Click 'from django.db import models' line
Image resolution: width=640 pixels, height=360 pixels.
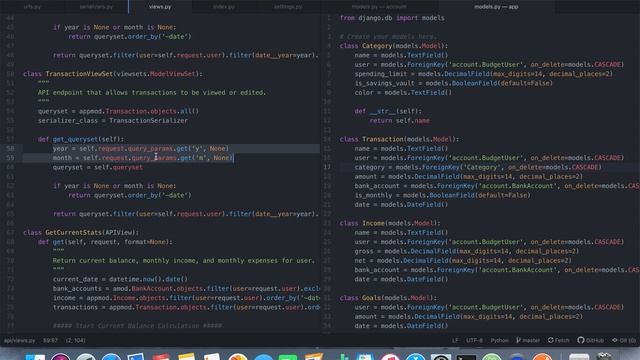[392, 18]
